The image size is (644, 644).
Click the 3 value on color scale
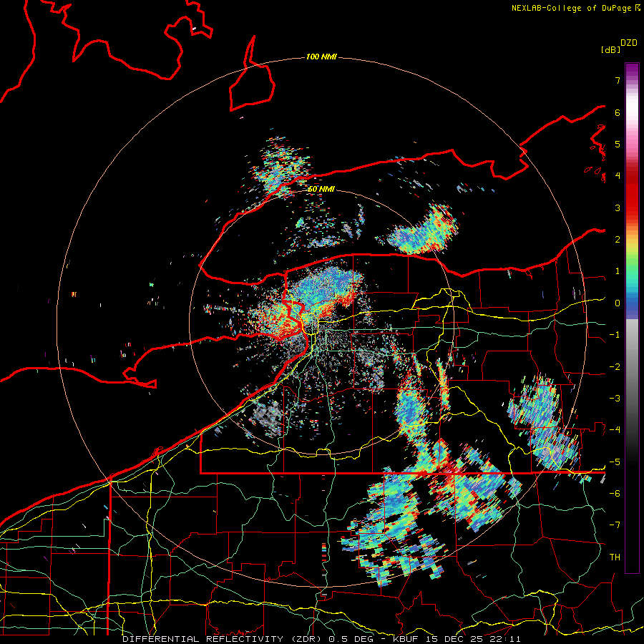pos(618,208)
